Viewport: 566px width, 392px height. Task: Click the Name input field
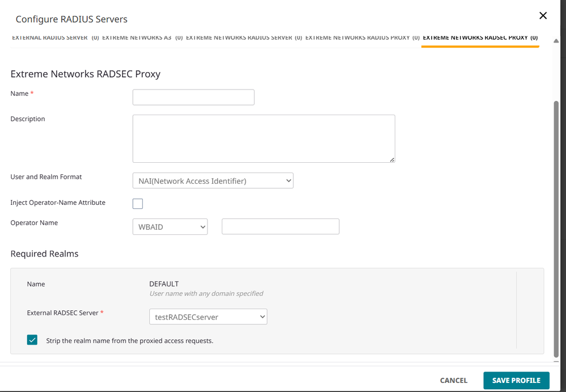193,97
